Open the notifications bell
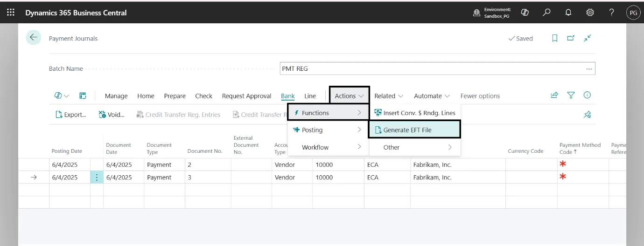This screenshot has height=246, width=644. point(568,13)
